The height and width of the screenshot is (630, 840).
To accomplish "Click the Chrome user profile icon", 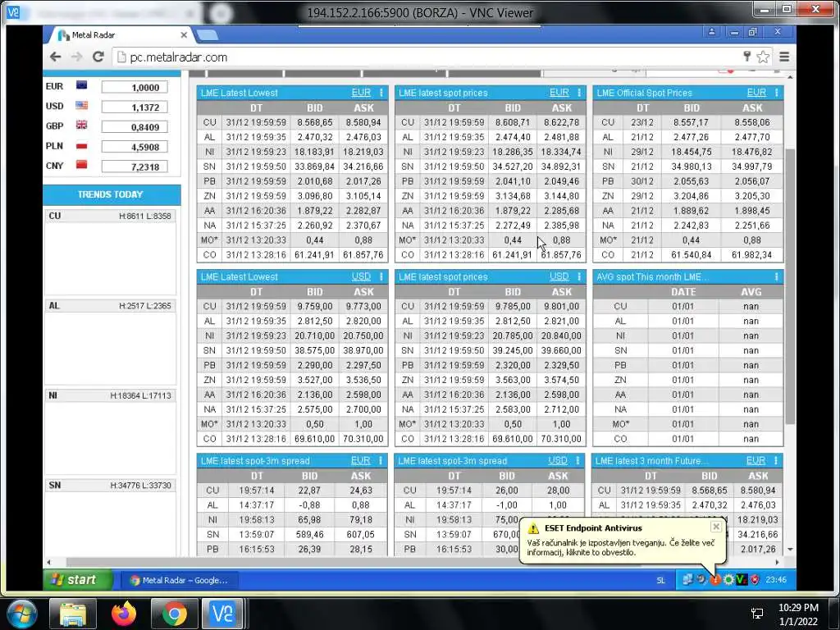I will point(711,32).
